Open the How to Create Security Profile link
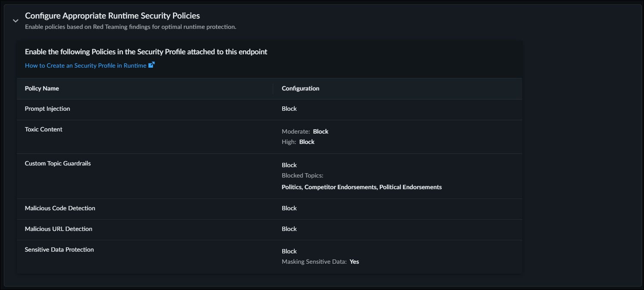644x290 pixels. (86, 65)
